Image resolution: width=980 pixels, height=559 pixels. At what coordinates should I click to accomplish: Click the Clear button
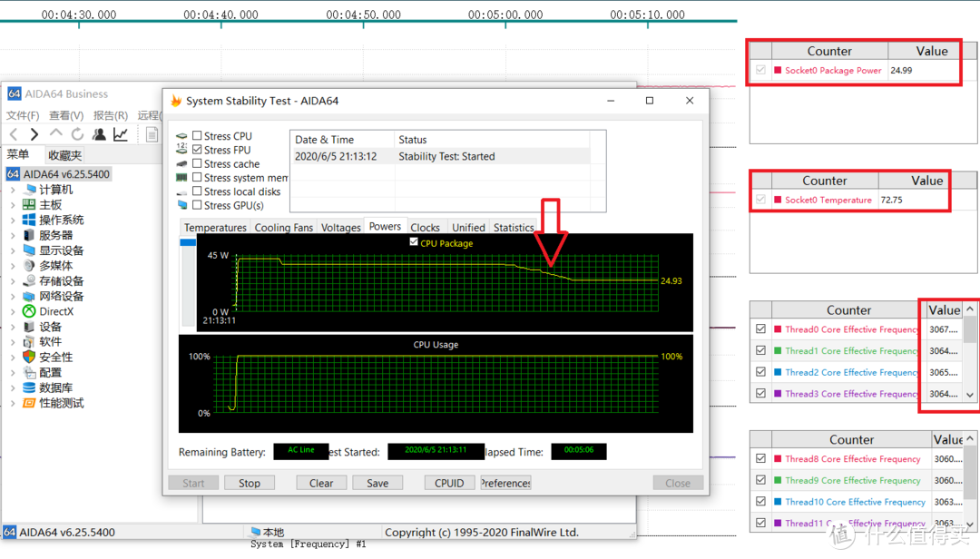[321, 483]
